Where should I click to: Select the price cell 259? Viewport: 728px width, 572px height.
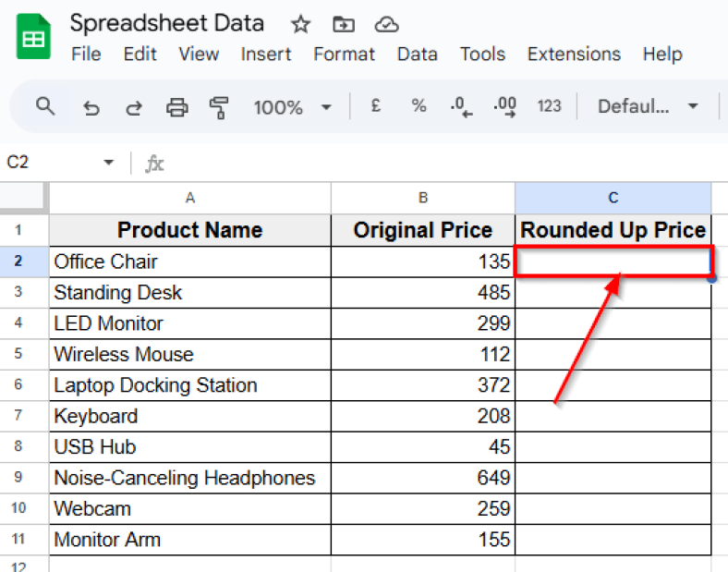423,509
